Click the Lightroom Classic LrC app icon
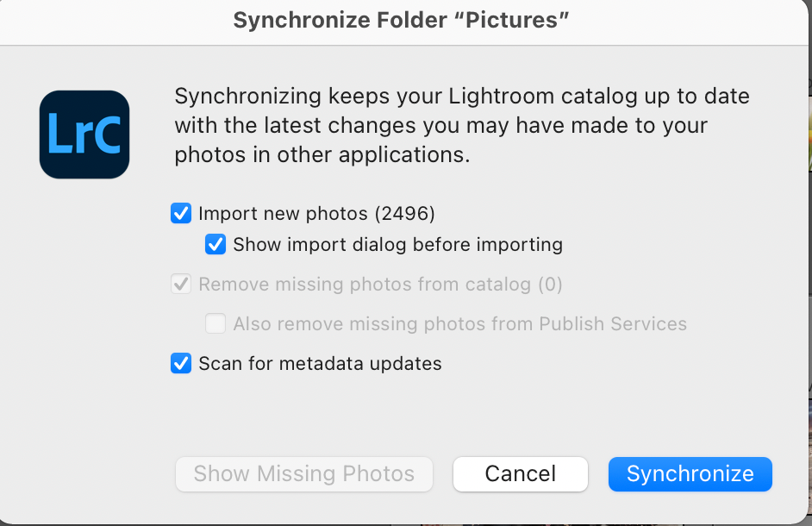Screen dimensions: 812x526 click(x=84, y=135)
